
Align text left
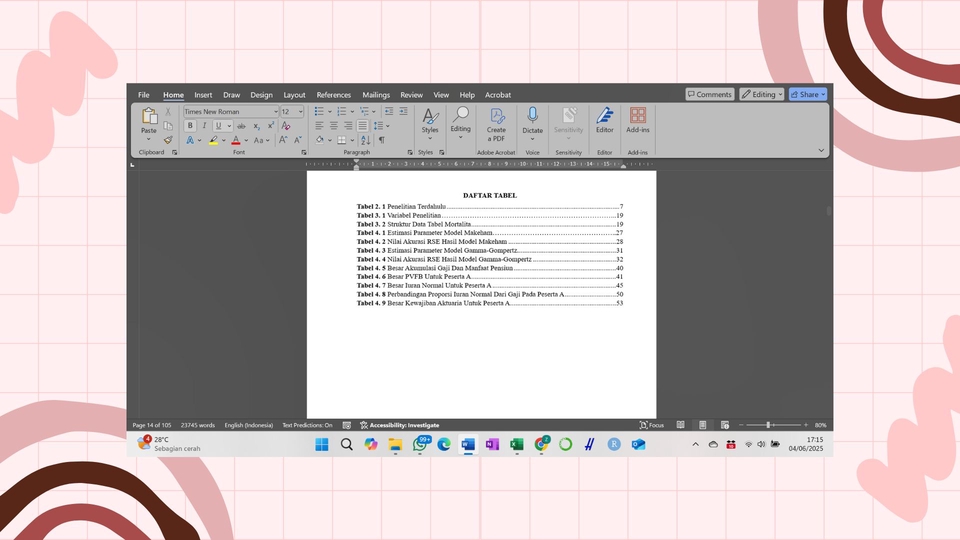(319, 126)
